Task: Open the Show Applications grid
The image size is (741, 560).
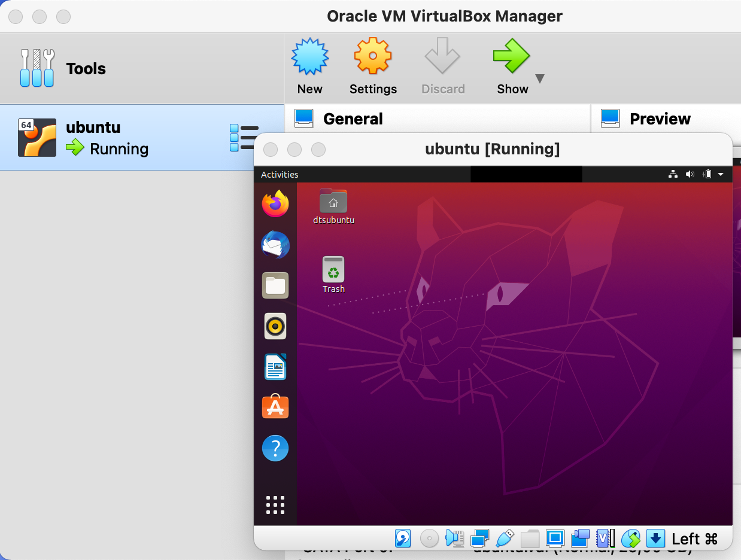Action: [x=275, y=504]
